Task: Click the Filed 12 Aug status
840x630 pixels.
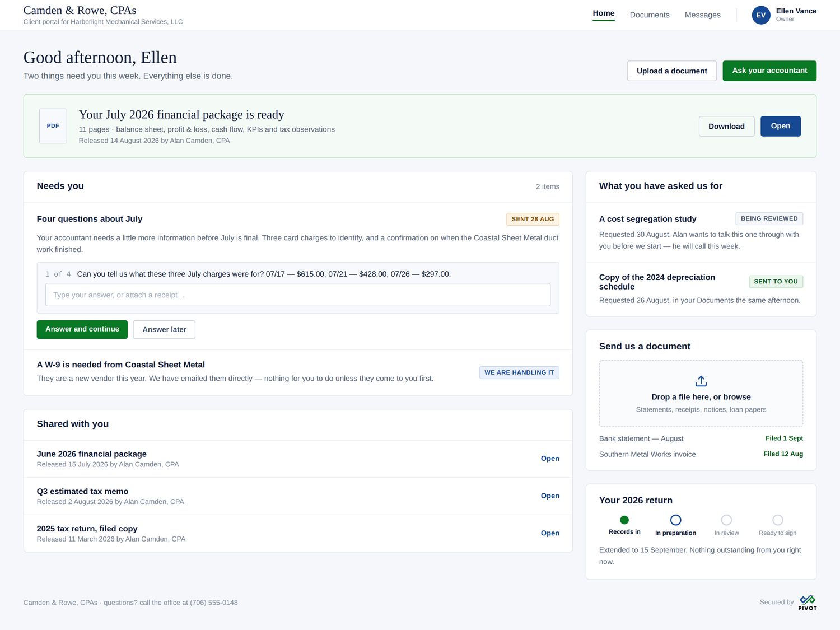Action: (x=783, y=454)
